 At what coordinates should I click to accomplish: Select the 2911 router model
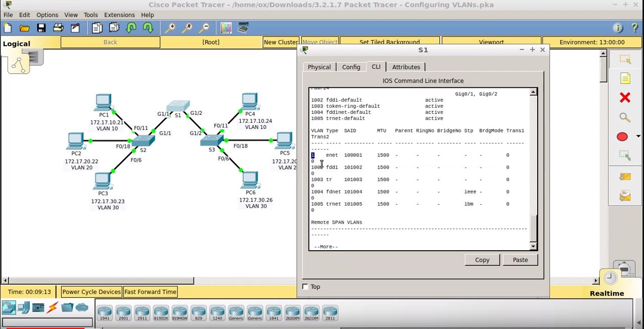pyautogui.click(x=141, y=312)
